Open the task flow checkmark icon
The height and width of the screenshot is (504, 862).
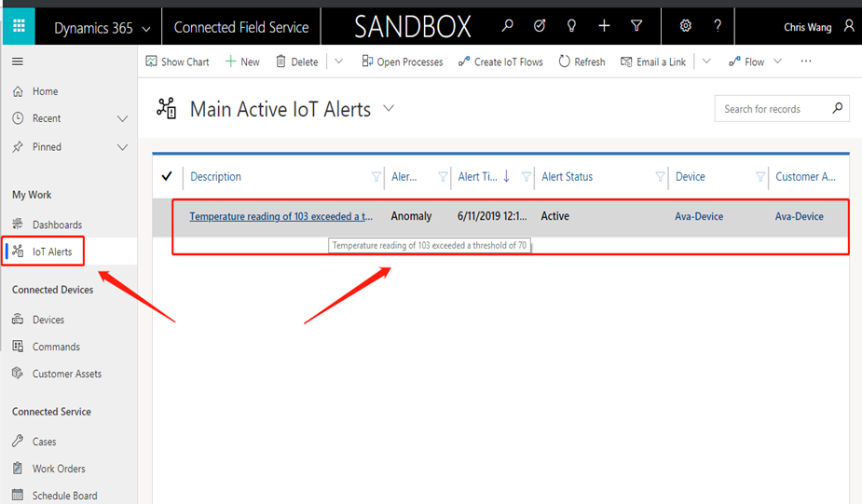[540, 25]
